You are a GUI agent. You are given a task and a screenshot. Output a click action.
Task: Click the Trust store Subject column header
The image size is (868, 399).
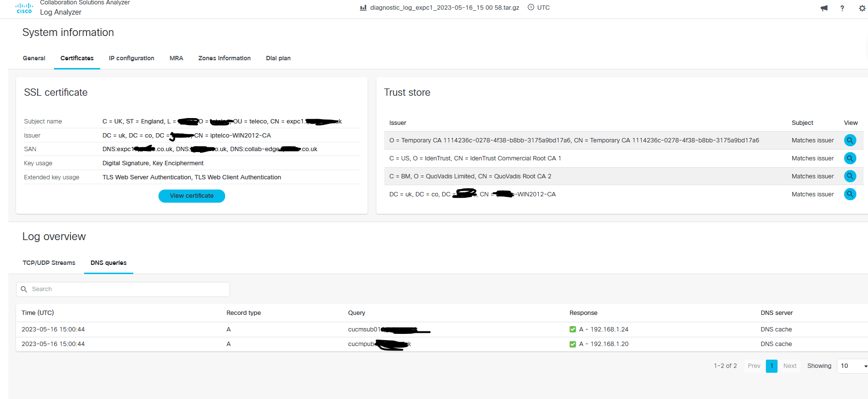(802, 123)
